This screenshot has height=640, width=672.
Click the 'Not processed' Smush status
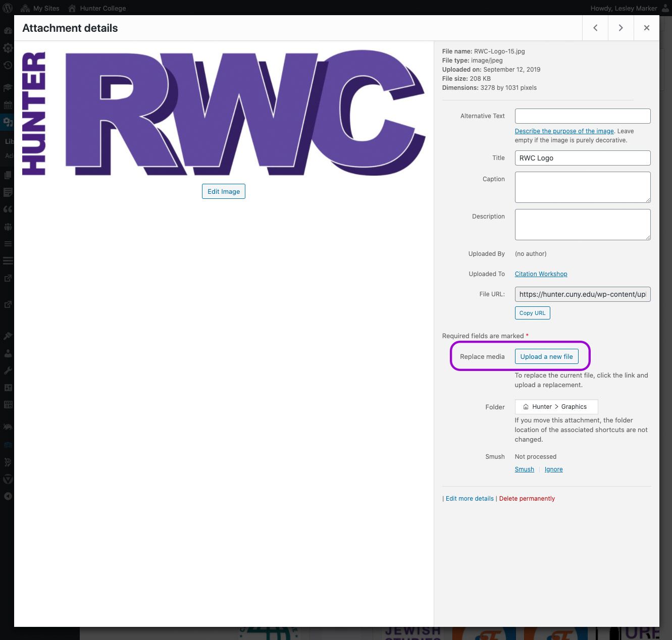pos(536,457)
